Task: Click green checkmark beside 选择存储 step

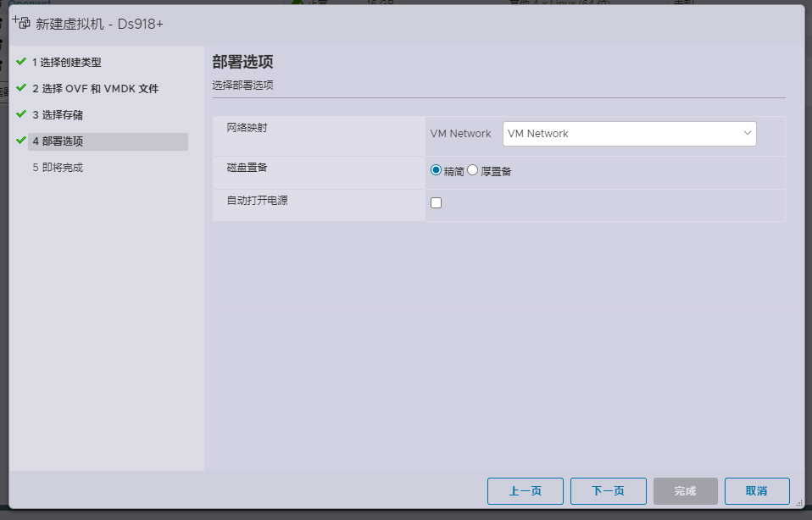Action: tap(21, 114)
